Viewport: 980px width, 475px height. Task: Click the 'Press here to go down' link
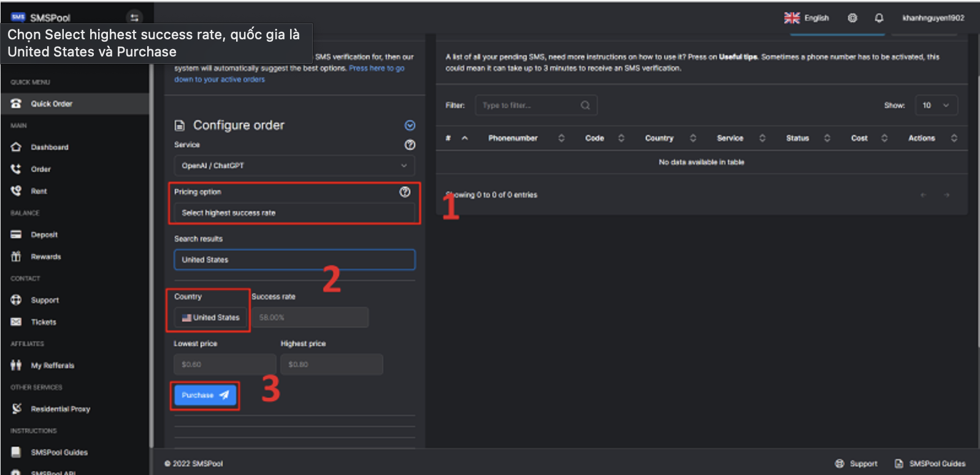point(377,68)
